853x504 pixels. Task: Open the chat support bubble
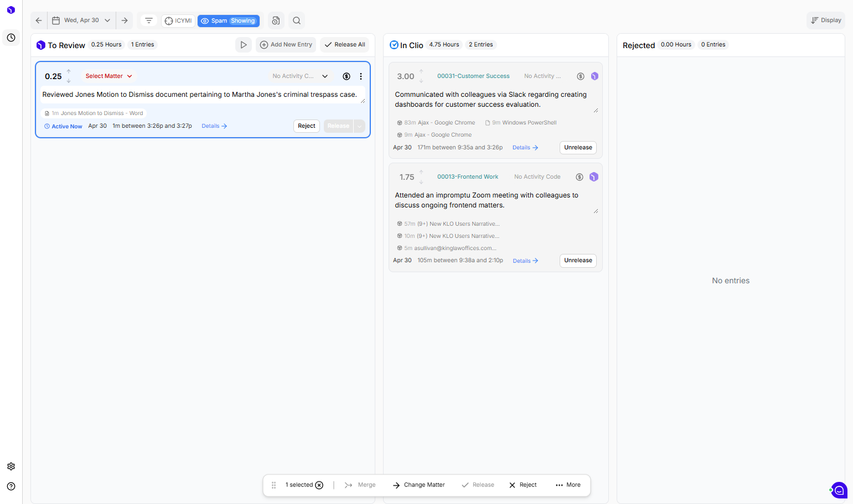pyautogui.click(x=839, y=490)
